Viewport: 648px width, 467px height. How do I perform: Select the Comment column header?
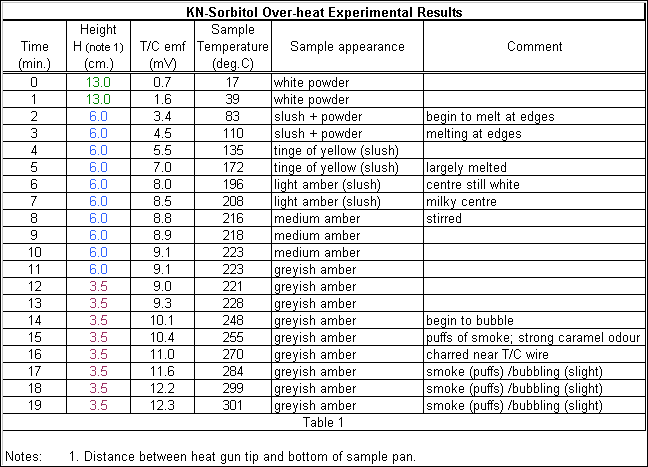click(534, 47)
